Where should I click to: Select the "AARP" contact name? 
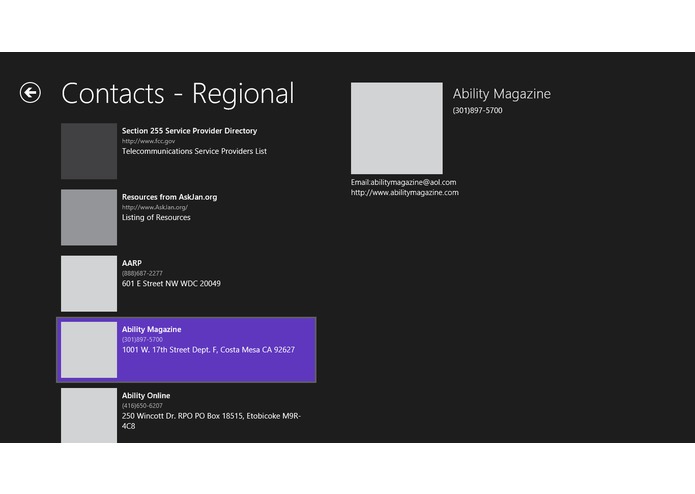click(132, 263)
